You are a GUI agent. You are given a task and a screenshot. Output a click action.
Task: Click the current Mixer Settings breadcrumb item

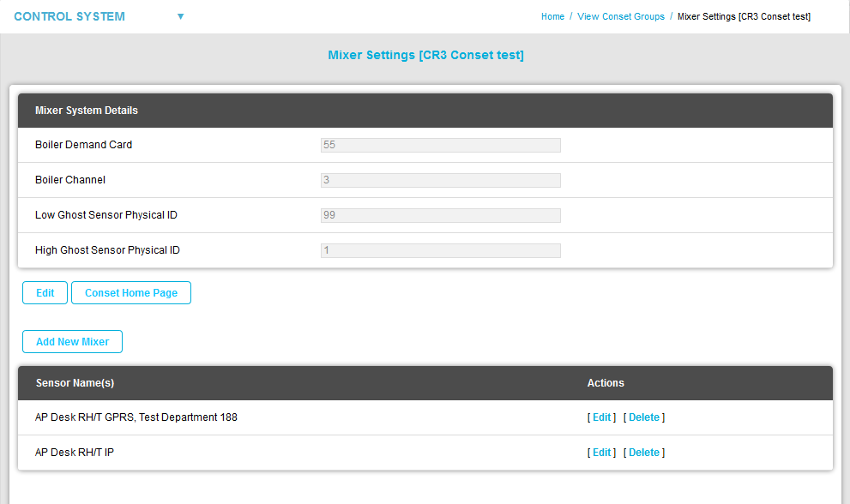(744, 16)
